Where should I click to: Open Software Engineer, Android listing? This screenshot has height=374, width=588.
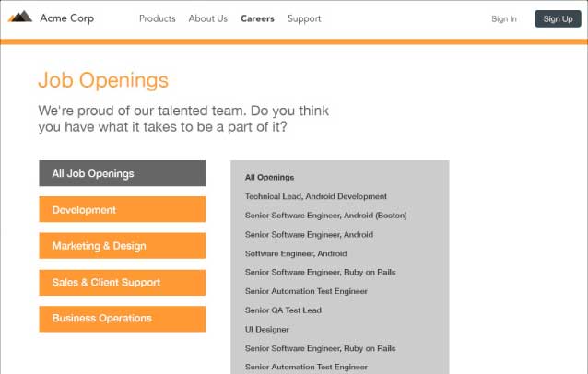tap(296, 253)
